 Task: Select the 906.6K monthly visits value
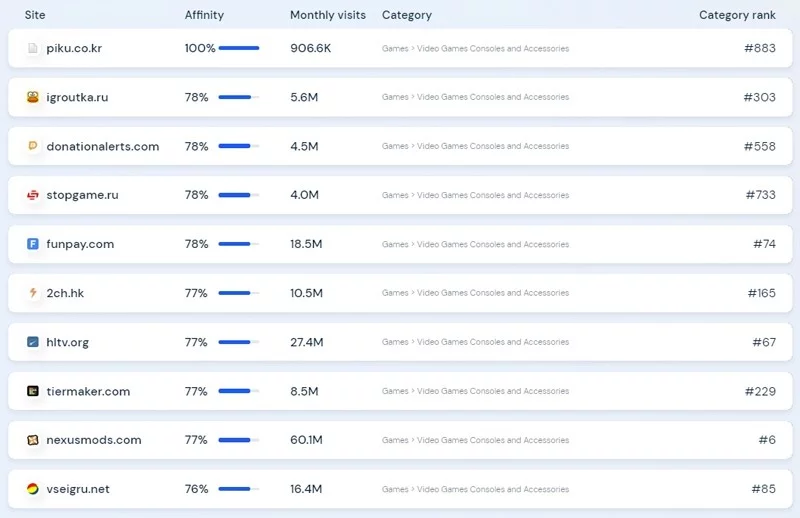tap(310, 48)
